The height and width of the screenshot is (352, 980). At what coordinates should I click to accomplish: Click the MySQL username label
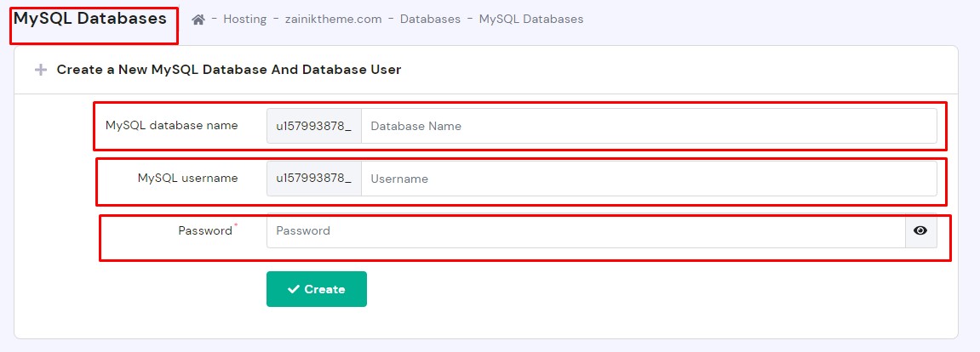(x=187, y=178)
